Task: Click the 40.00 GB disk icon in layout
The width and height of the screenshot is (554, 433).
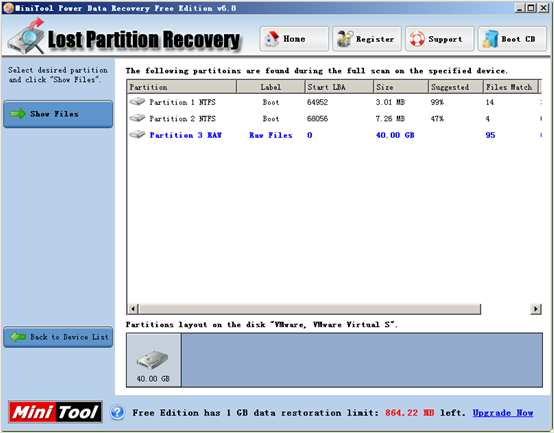Action: pos(153,360)
